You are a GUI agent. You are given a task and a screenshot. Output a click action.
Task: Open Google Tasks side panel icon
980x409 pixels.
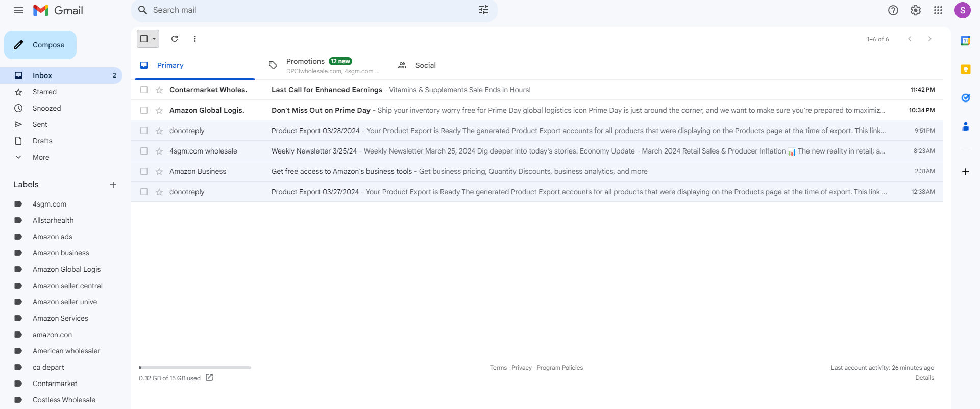coord(966,98)
